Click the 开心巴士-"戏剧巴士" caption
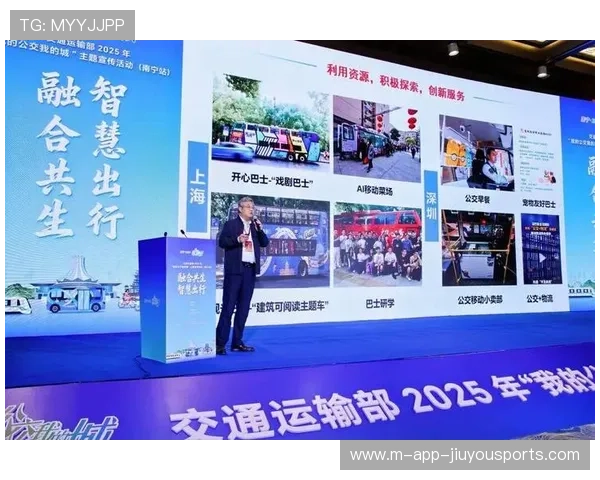This screenshot has width=600, height=480. [x=272, y=180]
